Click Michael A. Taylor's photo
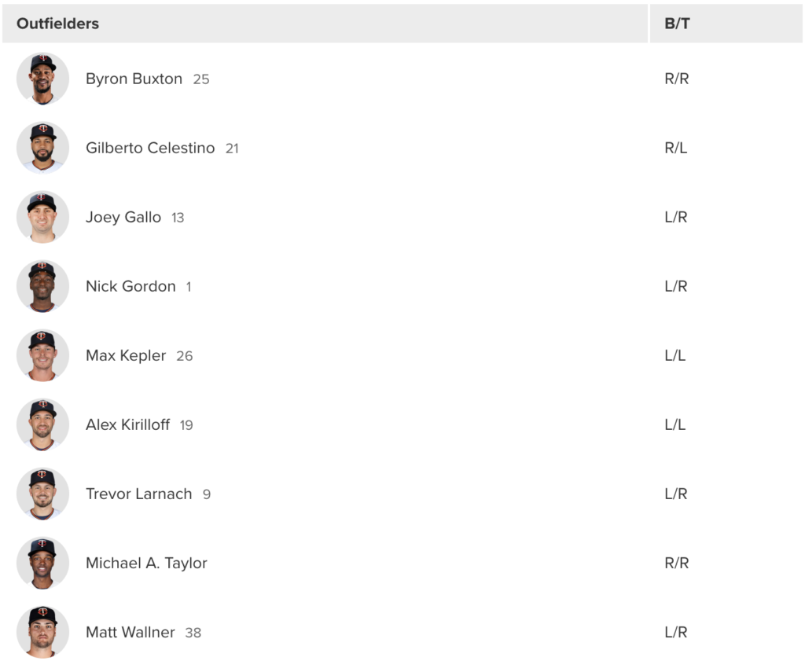This screenshot has height=672, width=805. [42, 564]
